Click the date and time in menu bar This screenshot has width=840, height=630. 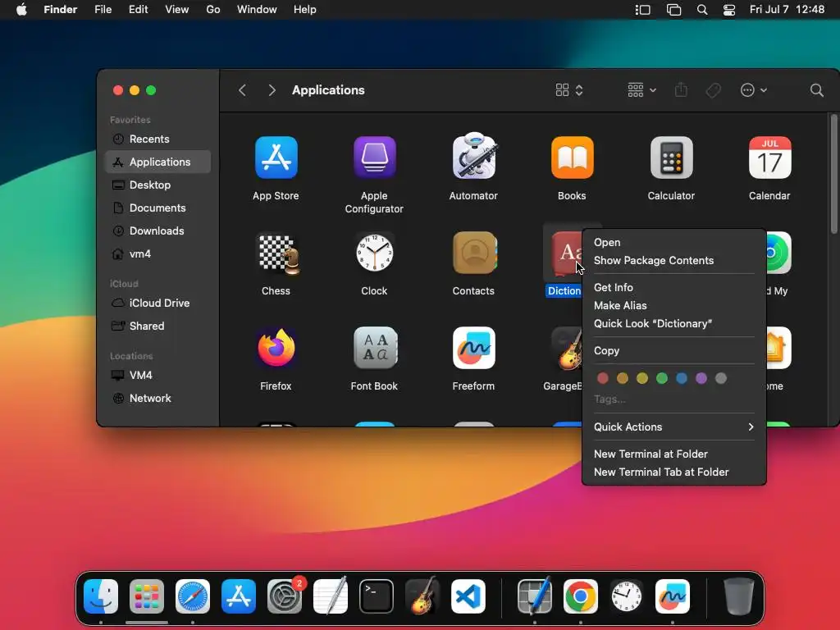coord(787,10)
